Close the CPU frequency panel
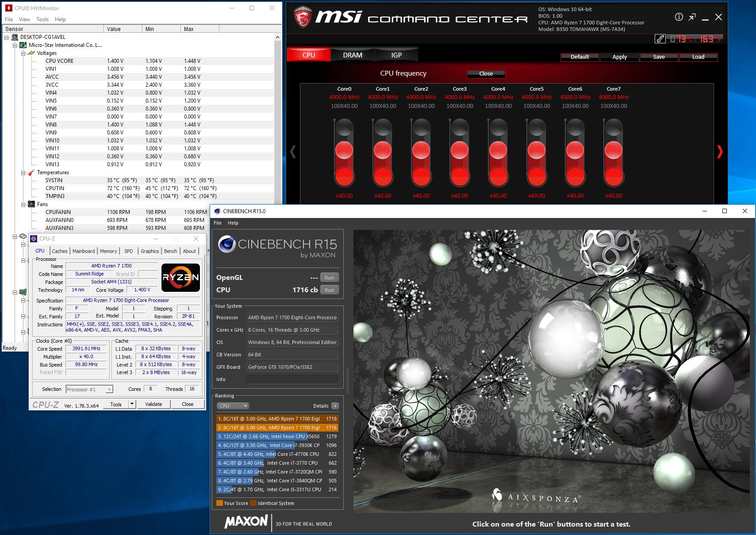Viewport: 756px width, 535px height. pyautogui.click(x=486, y=74)
